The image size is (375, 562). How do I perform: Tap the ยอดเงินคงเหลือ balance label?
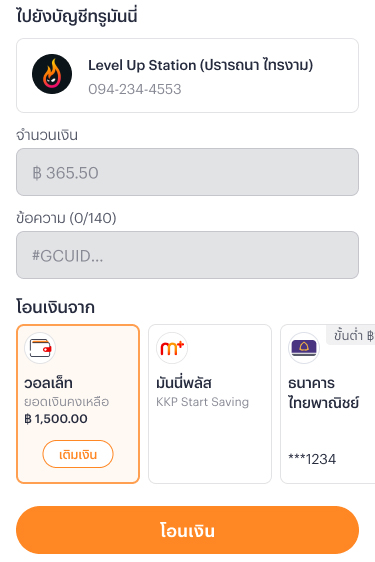coord(66,402)
